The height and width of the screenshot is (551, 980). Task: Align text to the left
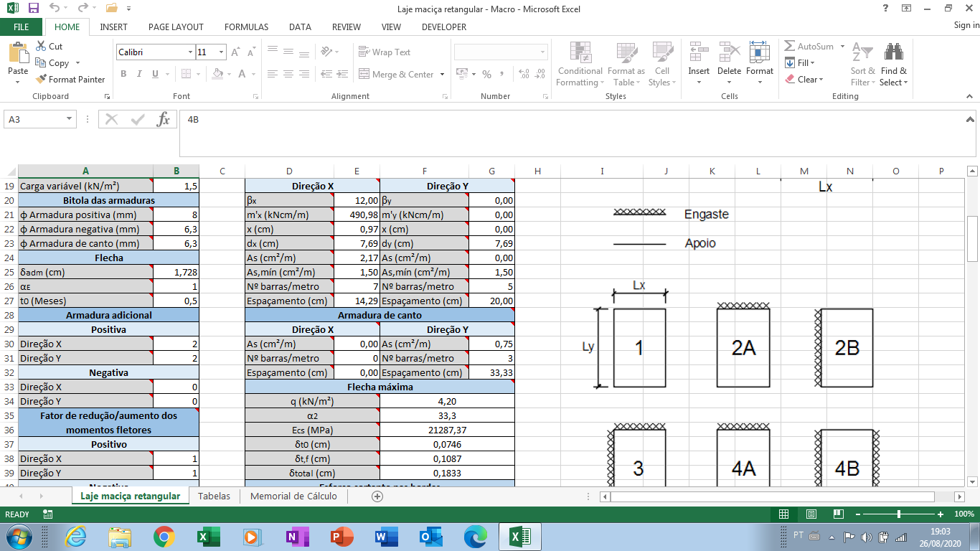272,74
